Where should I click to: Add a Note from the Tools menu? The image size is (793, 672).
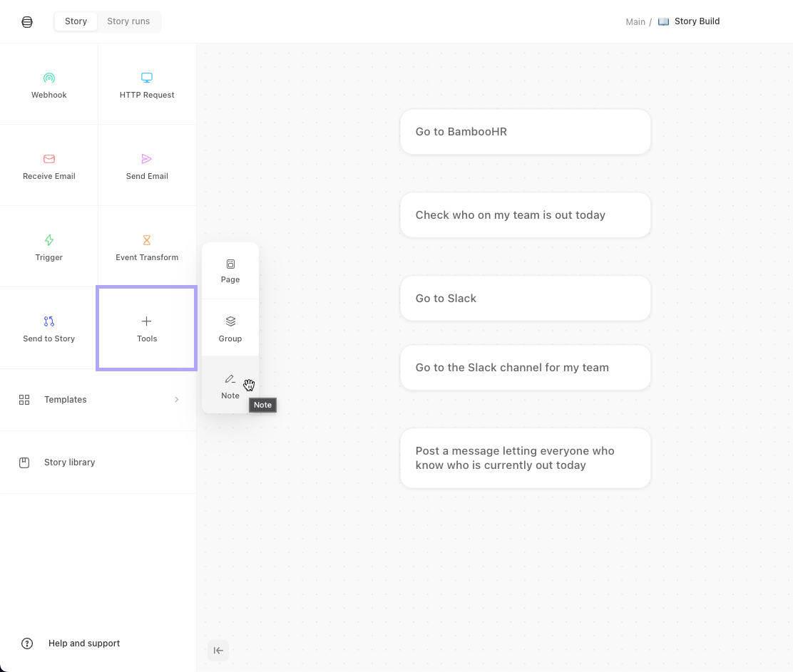(x=230, y=386)
